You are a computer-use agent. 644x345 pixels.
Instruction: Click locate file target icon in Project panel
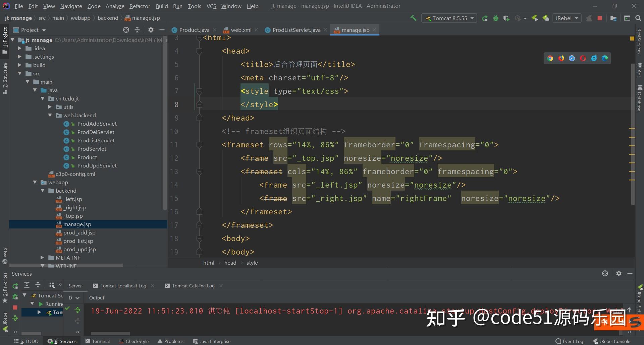[x=126, y=30]
